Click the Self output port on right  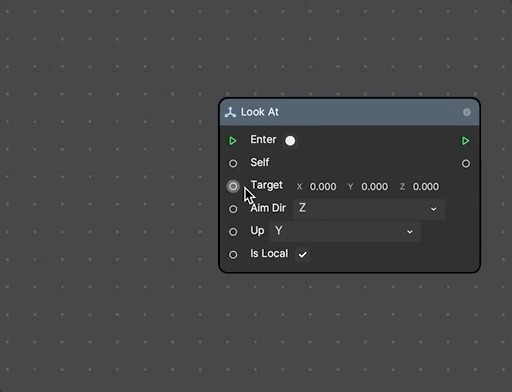point(466,163)
